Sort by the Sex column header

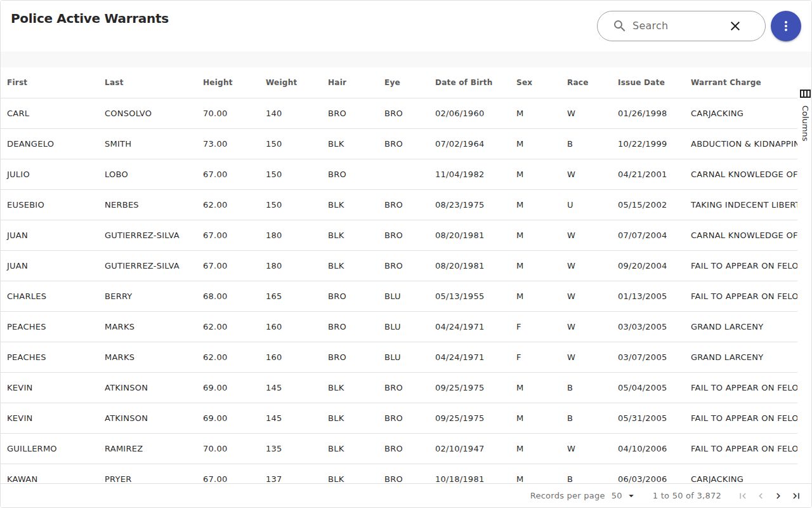pos(524,83)
